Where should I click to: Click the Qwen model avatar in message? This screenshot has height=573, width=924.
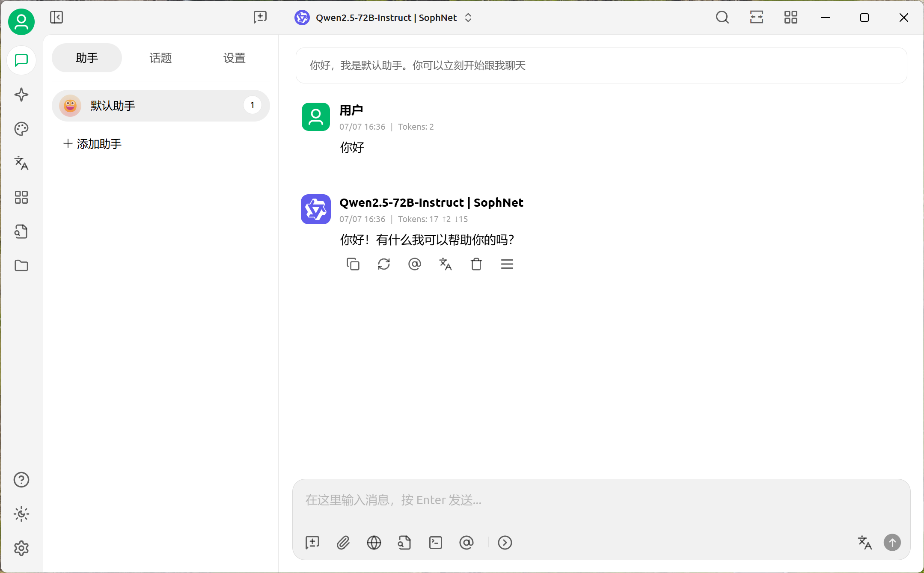pos(316,209)
